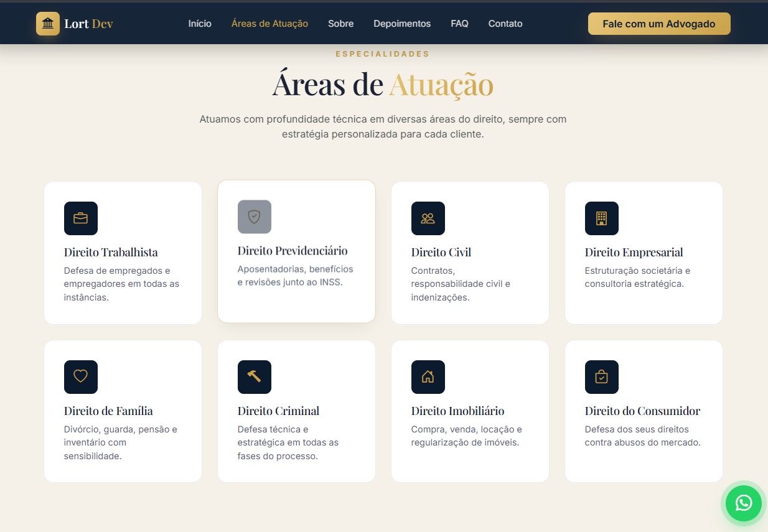Image resolution: width=768 pixels, height=532 pixels.
Task: Click 'Contratos, responsabilidade civil' description
Action: 461,284
